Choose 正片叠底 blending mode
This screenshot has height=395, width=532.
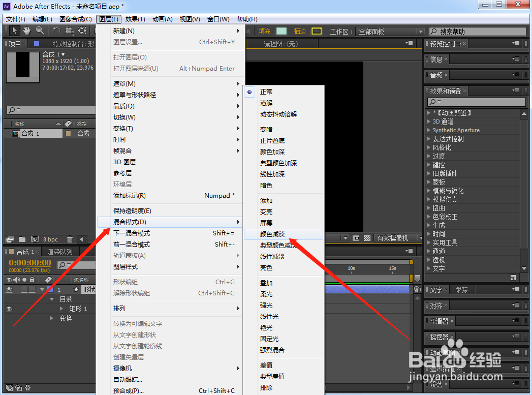click(x=272, y=140)
